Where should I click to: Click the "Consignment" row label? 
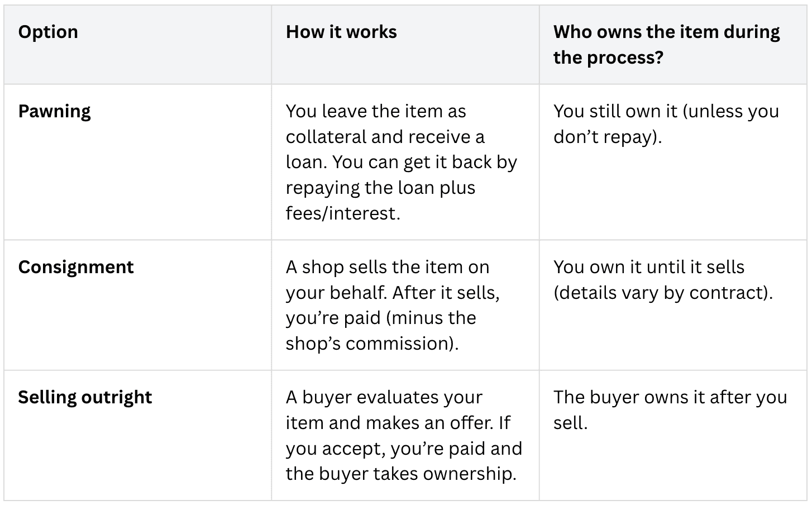click(x=75, y=267)
